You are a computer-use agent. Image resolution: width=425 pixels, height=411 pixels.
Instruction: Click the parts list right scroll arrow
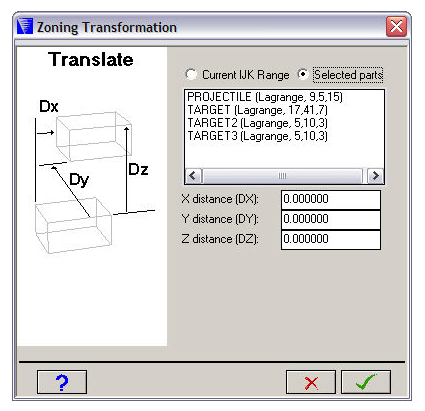[x=376, y=175]
